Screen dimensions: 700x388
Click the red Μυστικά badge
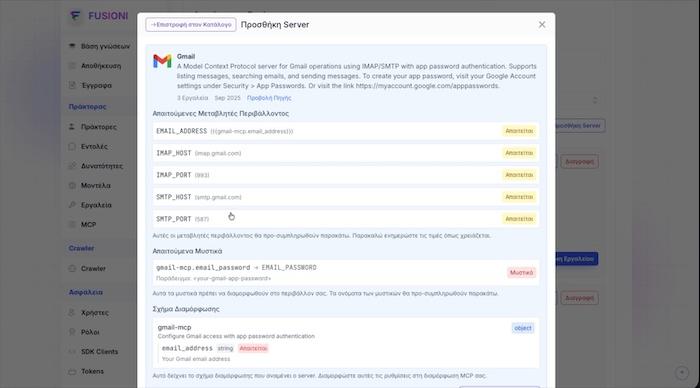click(521, 272)
